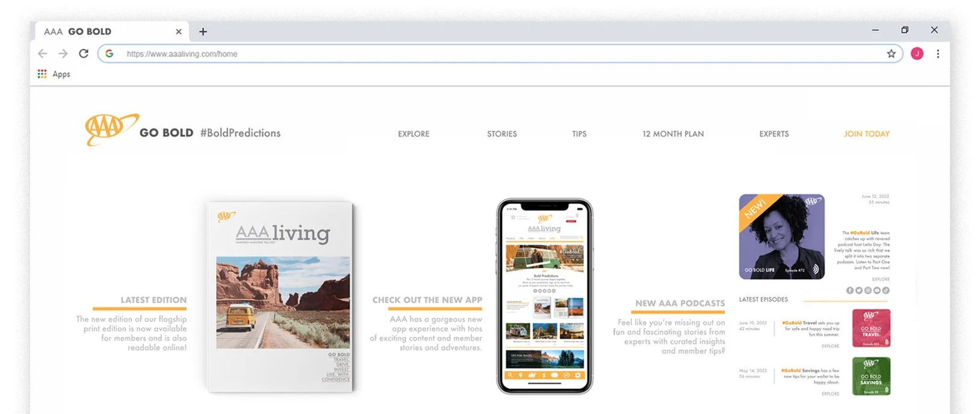Bookmark this page with the star icon

click(x=891, y=54)
